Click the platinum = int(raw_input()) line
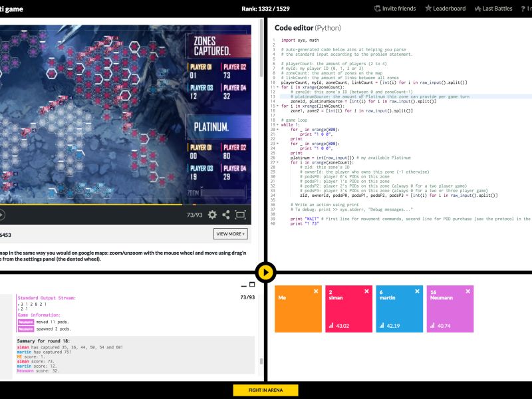 [x=350, y=158]
